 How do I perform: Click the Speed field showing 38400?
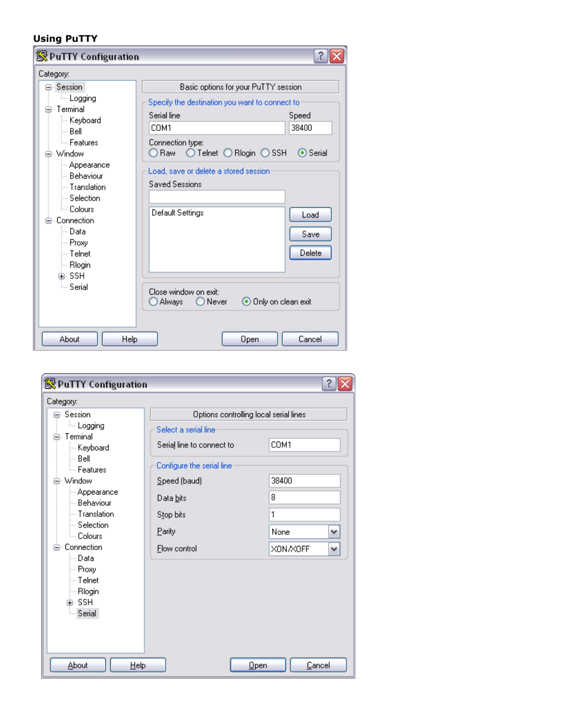coord(310,128)
